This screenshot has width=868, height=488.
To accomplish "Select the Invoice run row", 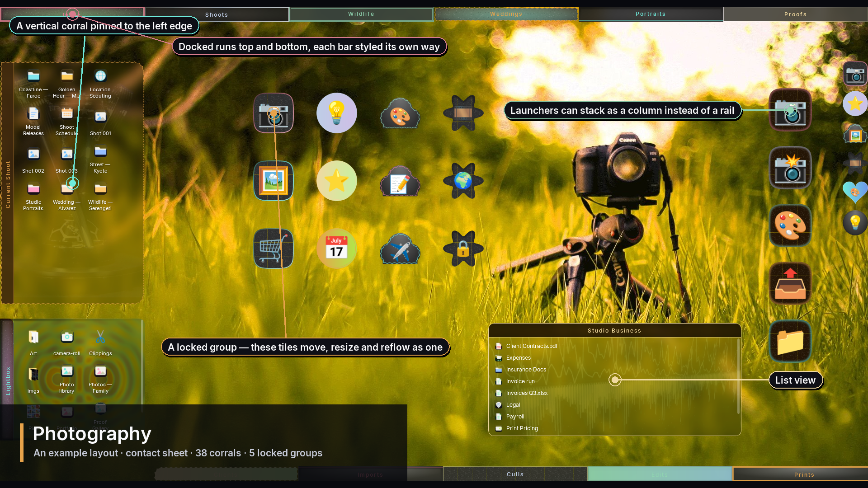I will (x=616, y=381).
